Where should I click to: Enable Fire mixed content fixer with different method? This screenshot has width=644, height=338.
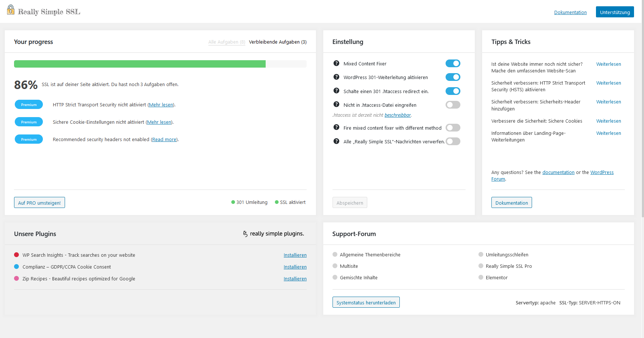click(x=453, y=128)
